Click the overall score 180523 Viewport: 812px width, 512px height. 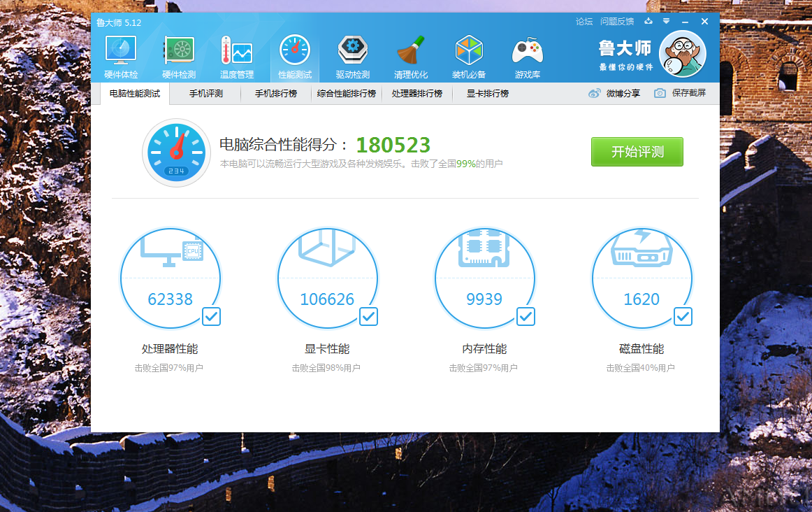[393, 145]
